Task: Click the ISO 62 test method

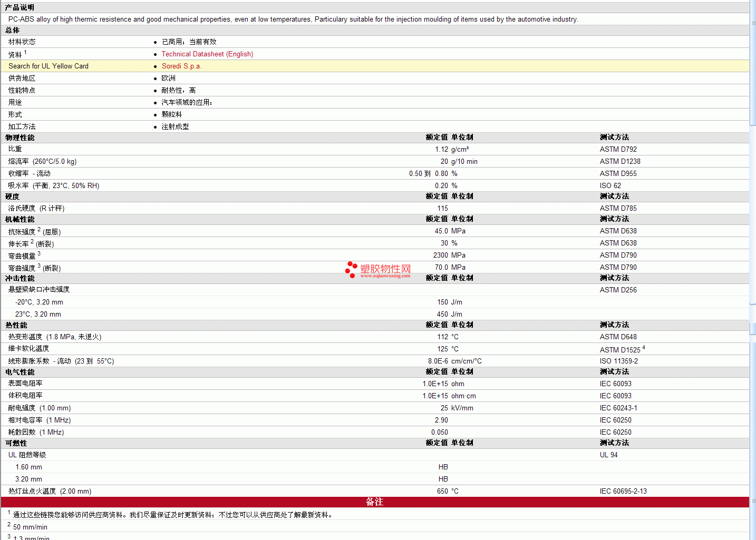Action: 610,185
